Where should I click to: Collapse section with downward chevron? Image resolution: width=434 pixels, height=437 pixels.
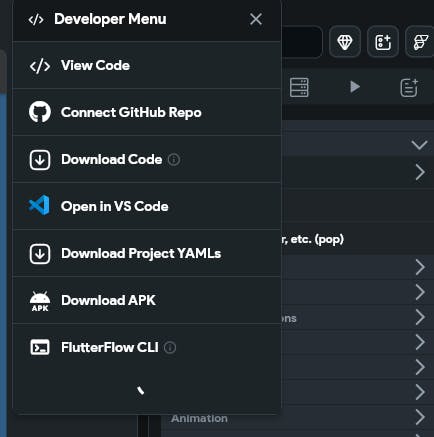[419, 145]
